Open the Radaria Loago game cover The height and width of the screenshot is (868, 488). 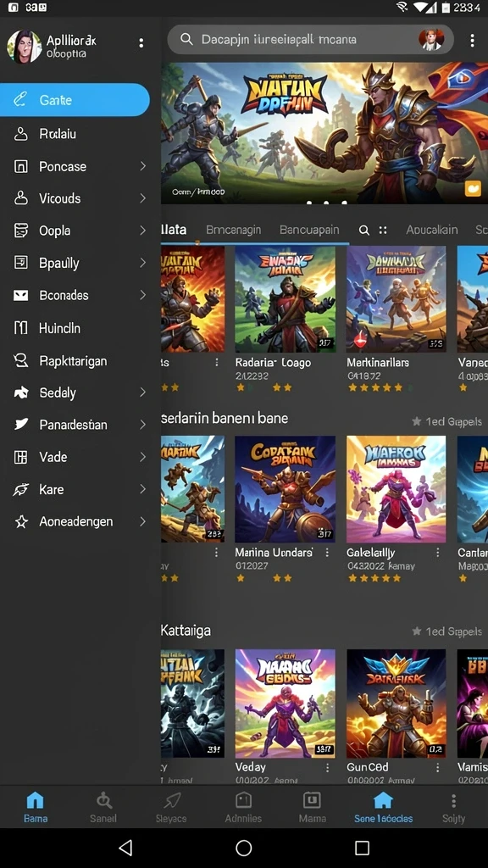285,299
